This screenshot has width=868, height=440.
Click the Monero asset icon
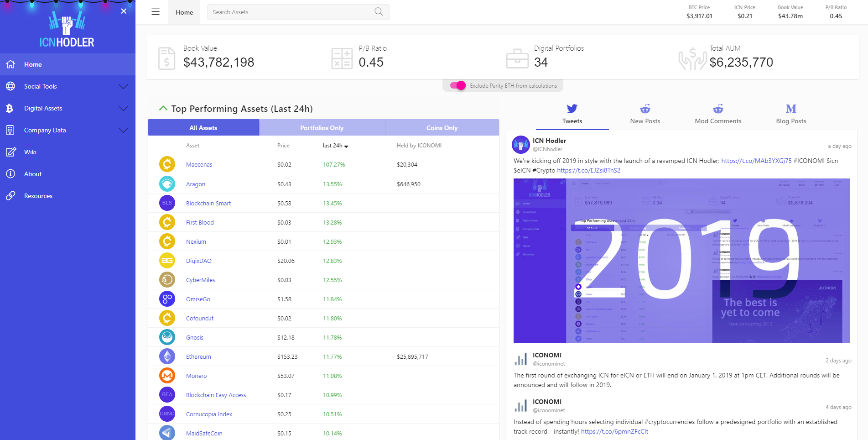click(x=167, y=375)
